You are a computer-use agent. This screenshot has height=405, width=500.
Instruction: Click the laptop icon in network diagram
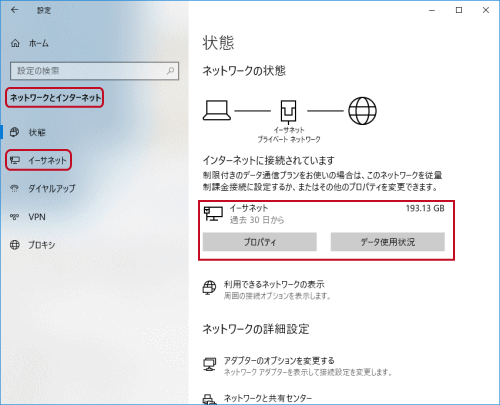pyautogui.click(x=217, y=110)
